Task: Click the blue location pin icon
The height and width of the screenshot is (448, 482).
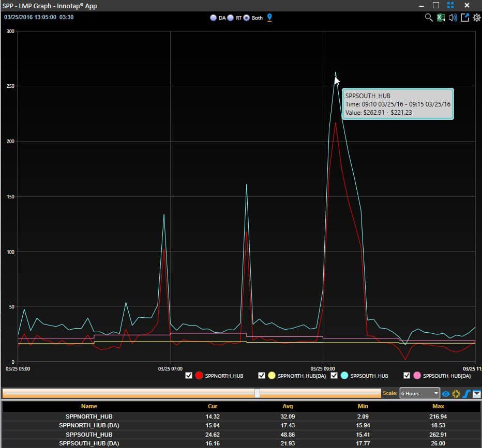Action: 269,18
